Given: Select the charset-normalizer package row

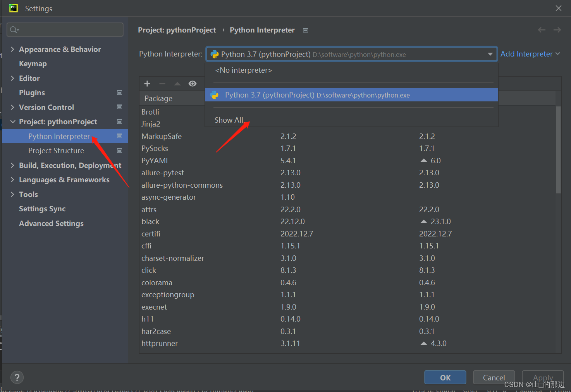Looking at the screenshot, I should coord(347,258).
